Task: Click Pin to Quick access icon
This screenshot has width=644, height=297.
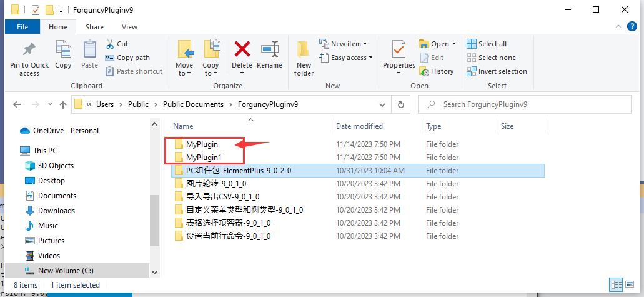Action: click(29, 49)
